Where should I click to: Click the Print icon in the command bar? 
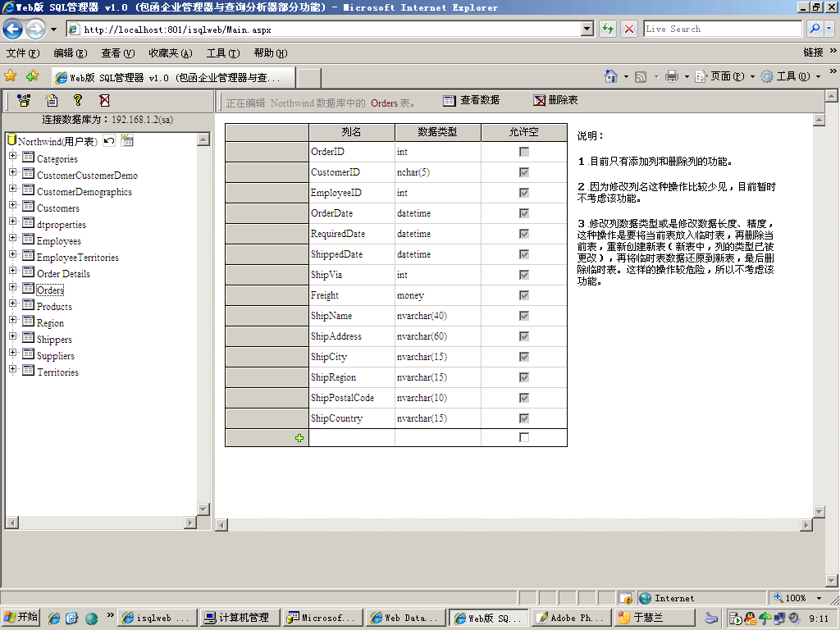(671, 76)
